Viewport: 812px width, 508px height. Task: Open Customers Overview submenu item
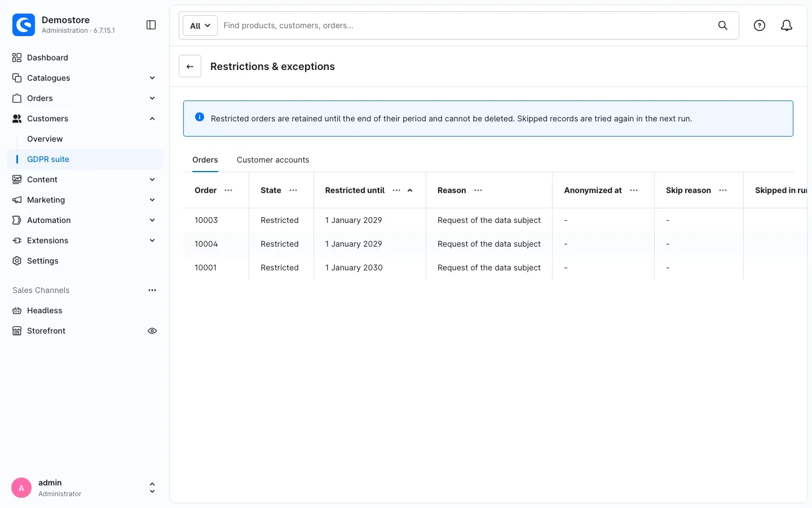pos(85,139)
